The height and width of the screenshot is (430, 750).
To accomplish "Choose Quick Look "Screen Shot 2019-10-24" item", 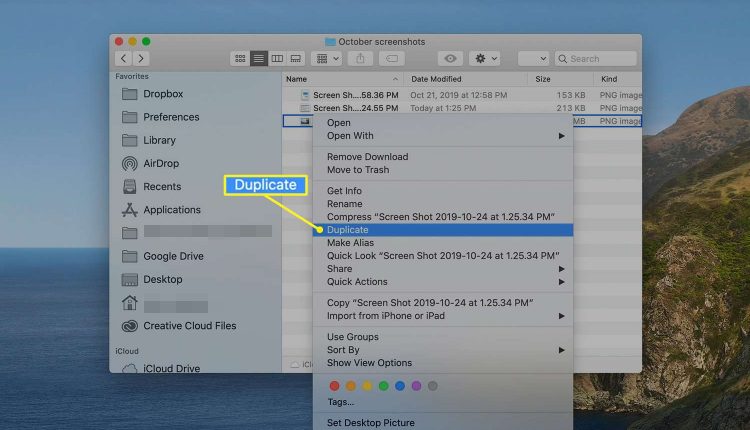I will pyautogui.click(x=442, y=255).
